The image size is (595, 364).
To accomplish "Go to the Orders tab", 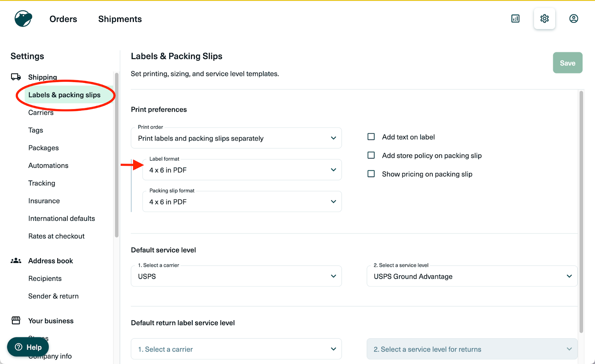I will [63, 19].
